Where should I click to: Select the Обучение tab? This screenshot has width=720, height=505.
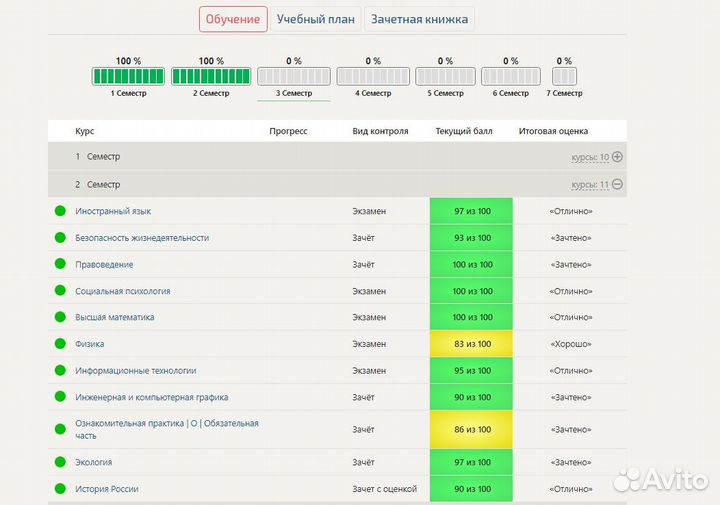coord(233,19)
